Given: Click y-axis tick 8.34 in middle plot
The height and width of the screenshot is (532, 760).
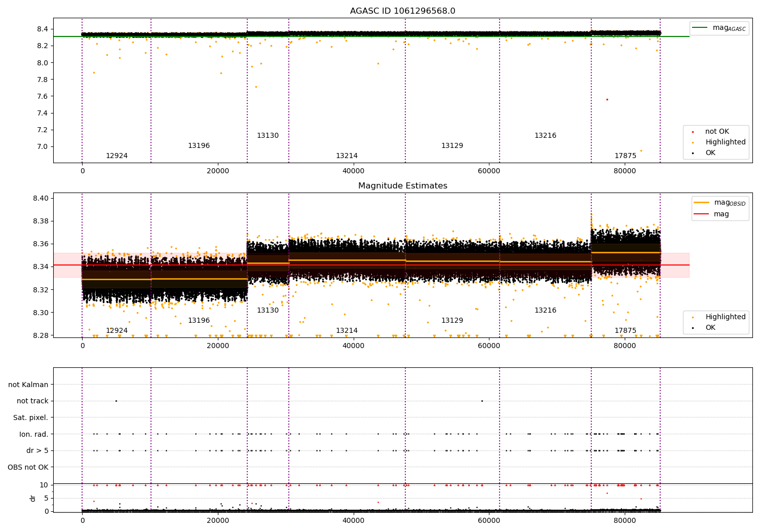Looking at the screenshot, I should coord(41,267).
